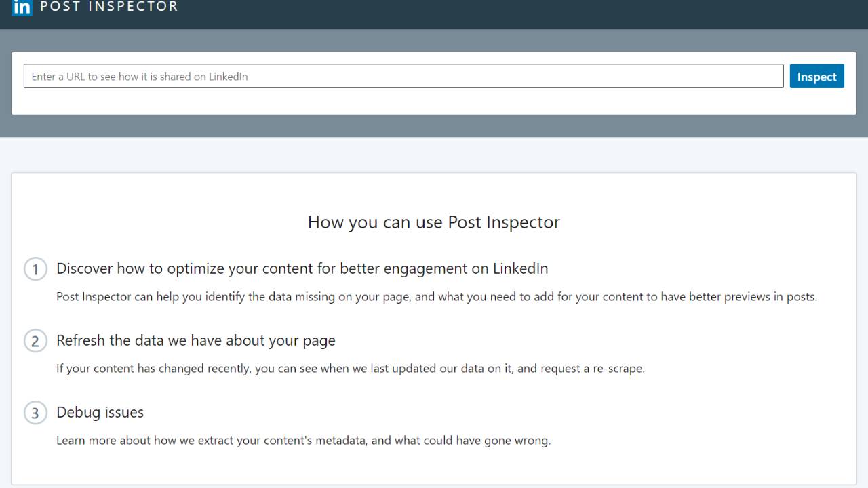Select the numbered circle for step 3
868x488 pixels.
pyautogui.click(x=35, y=412)
